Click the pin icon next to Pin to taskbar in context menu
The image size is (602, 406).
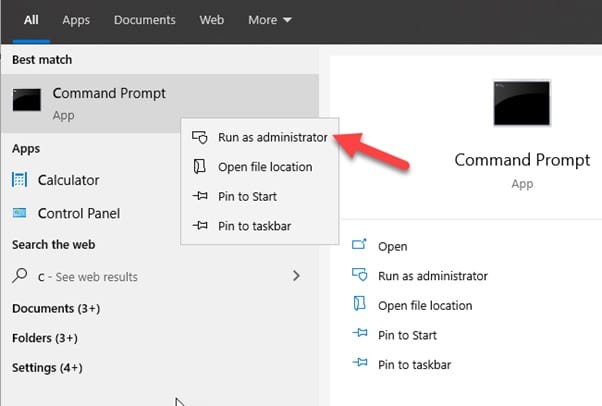tap(200, 225)
